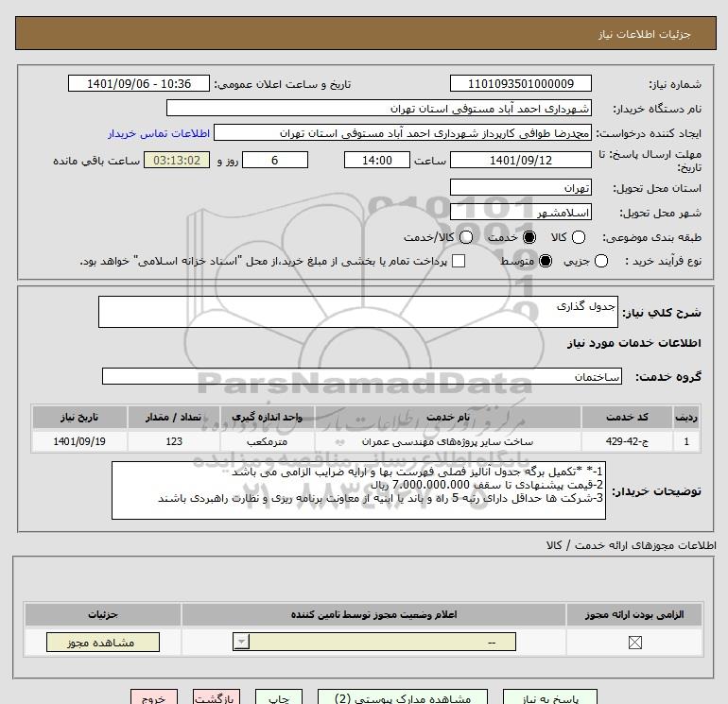The height and width of the screenshot is (704, 728).
Task: Tick the اسناد خزانه اسلامی payment checkbox
Action: click(459, 261)
